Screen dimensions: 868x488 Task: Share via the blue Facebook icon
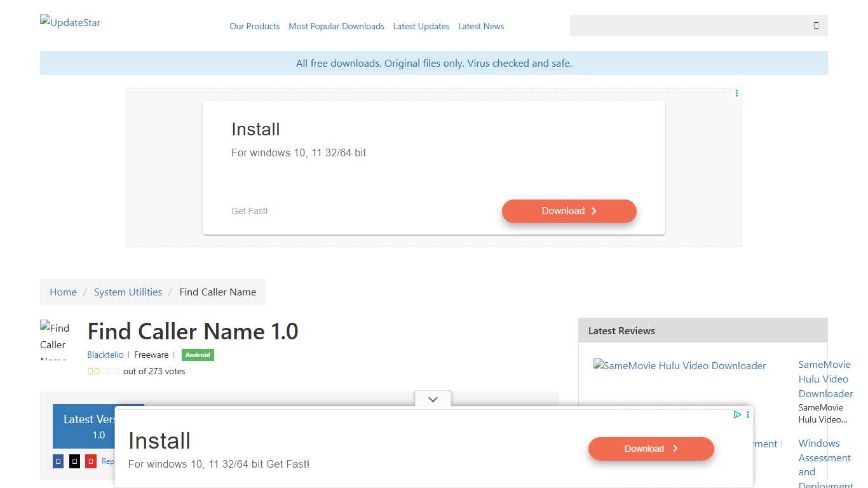58,461
